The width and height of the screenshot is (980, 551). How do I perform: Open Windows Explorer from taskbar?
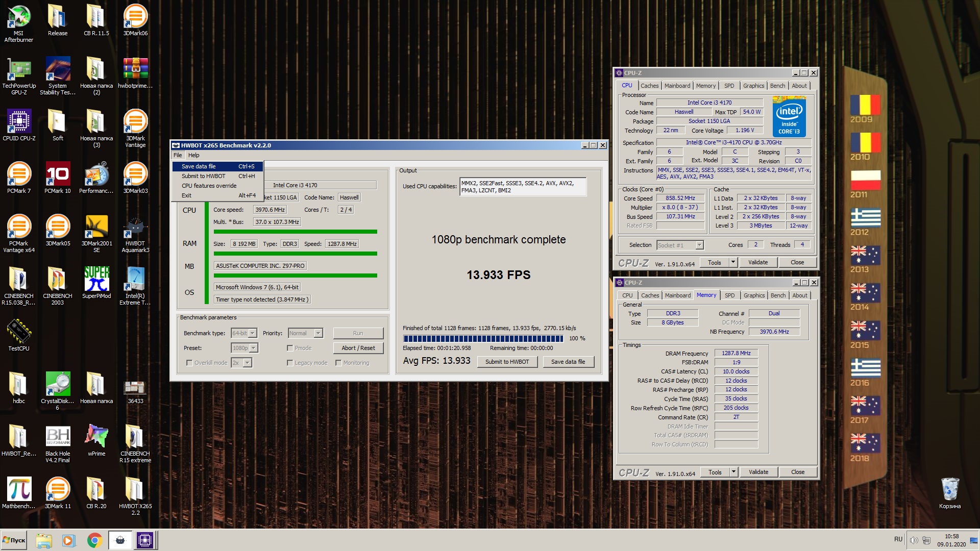(x=44, y=540)
